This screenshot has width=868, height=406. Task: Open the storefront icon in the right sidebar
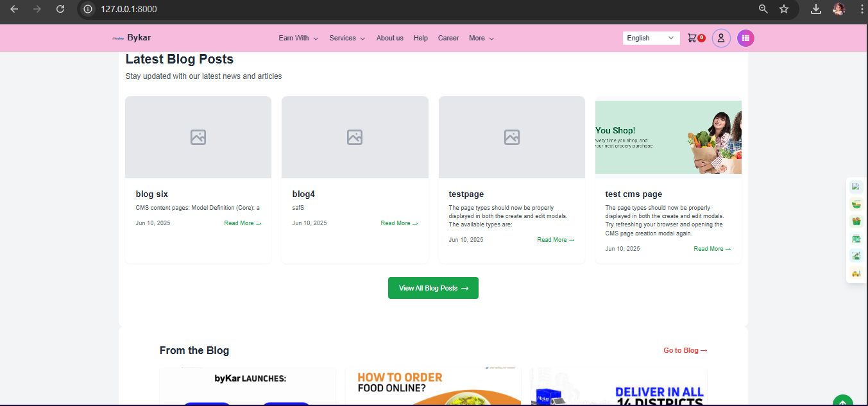(x=856, y=238)
